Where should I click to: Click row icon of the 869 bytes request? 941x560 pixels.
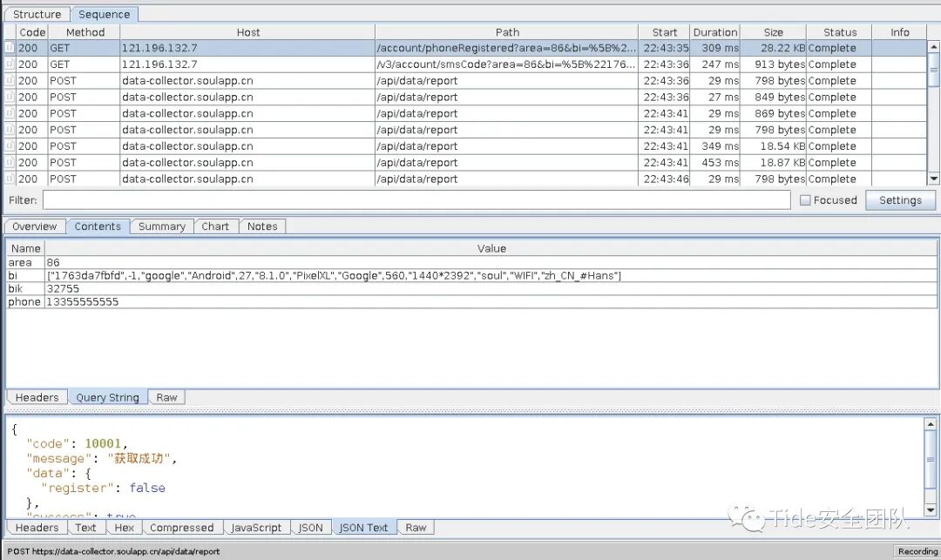coord(10,113)
